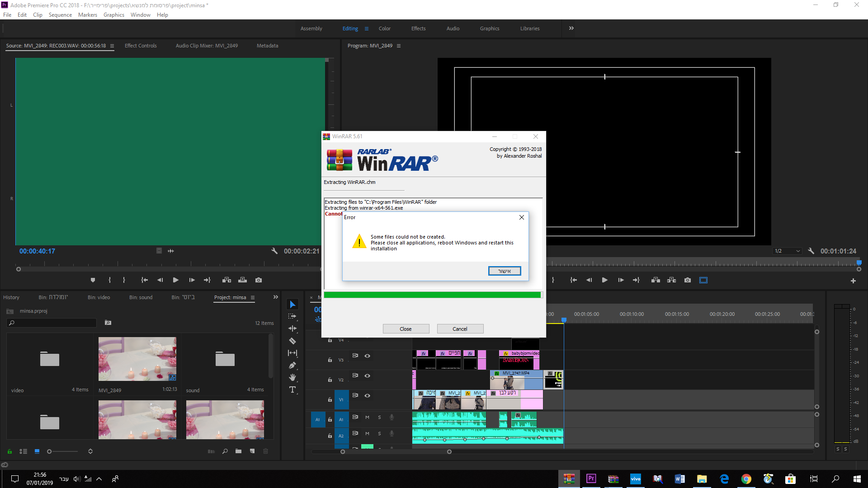This screenshot has height=488, width=868.
Task: Open the Markers menu
Action: (x=88, y=15)
